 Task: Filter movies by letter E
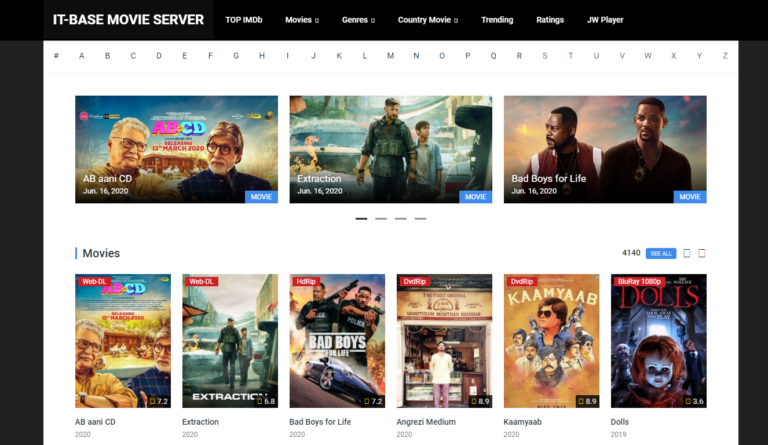click(185, 56)
